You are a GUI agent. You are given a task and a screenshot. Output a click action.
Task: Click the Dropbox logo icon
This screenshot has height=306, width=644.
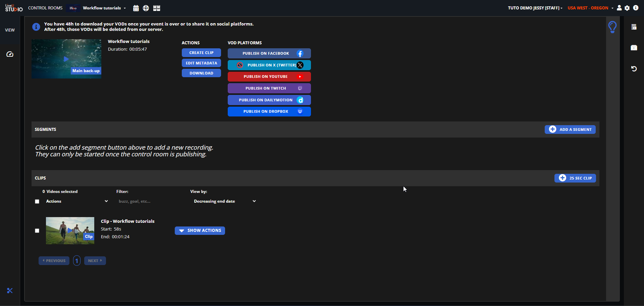pos(300,111)
